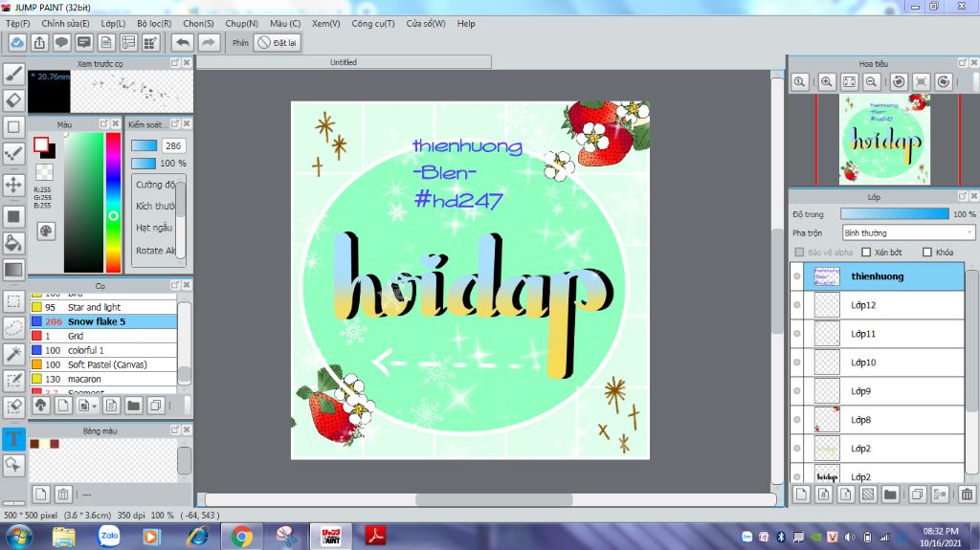Toggle visibility of Lớp9 layer

pos(797,391)
